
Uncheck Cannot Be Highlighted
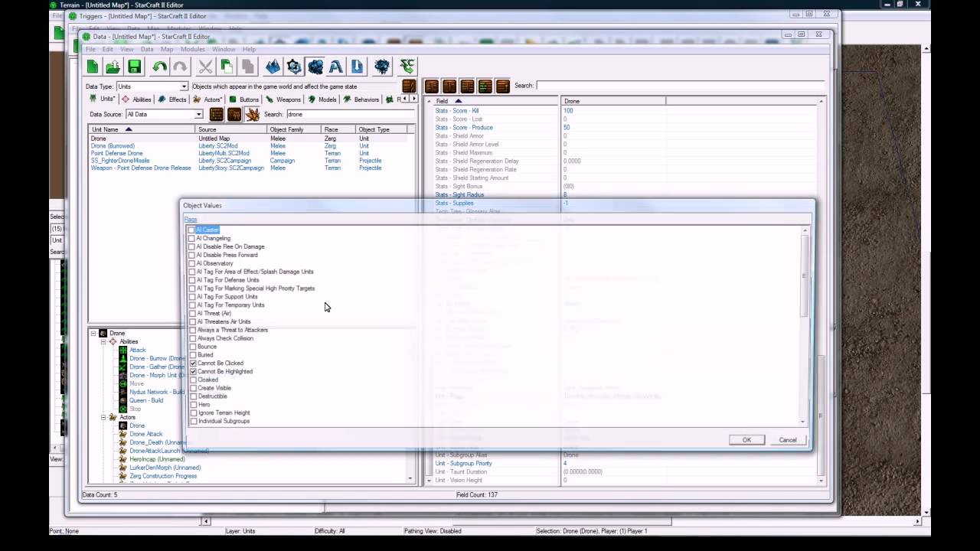coord(193,371)
